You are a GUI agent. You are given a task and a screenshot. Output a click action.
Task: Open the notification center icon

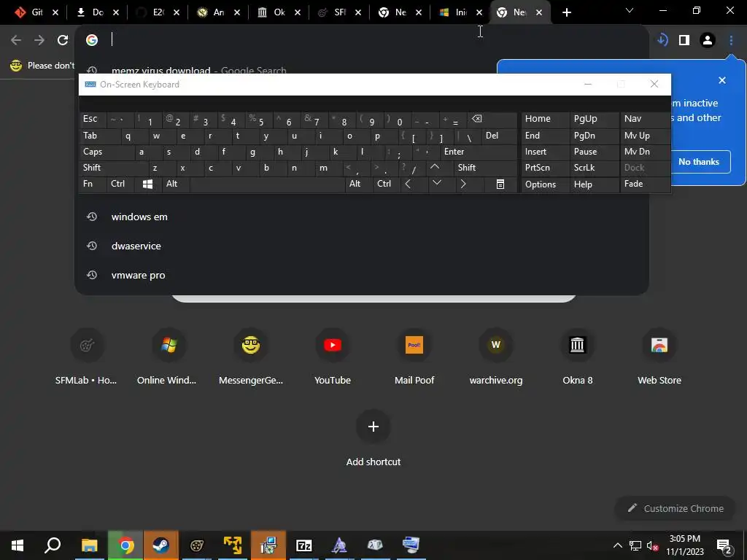coord(724,545)
